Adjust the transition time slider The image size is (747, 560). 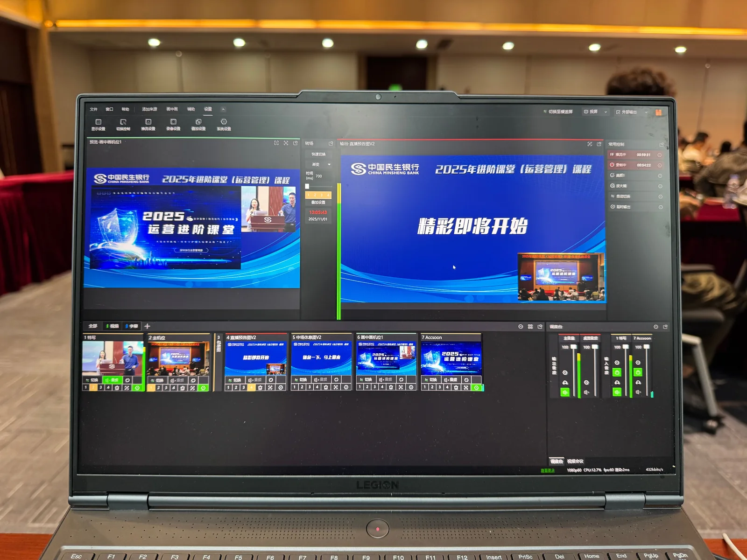(318, 186)
